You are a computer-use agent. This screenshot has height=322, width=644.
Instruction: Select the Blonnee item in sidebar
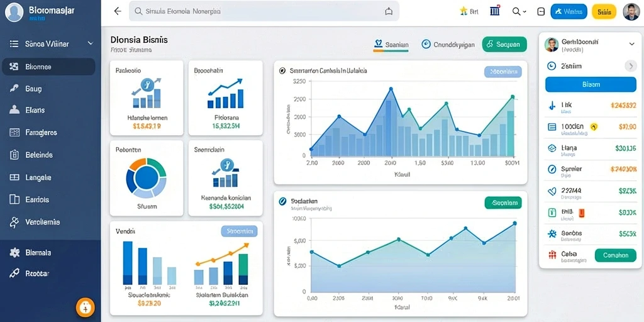48,67
